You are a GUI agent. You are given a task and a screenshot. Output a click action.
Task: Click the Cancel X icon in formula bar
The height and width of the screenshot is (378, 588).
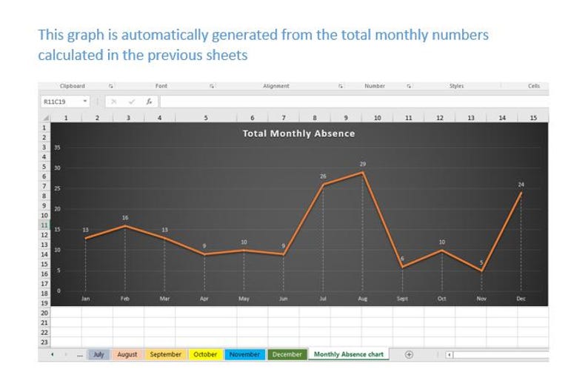113,102
